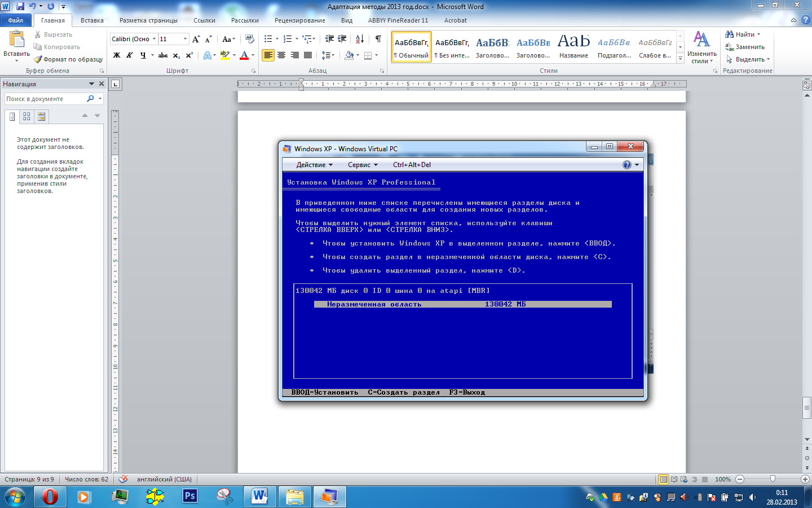Set align text left

(x=268, y=55)
